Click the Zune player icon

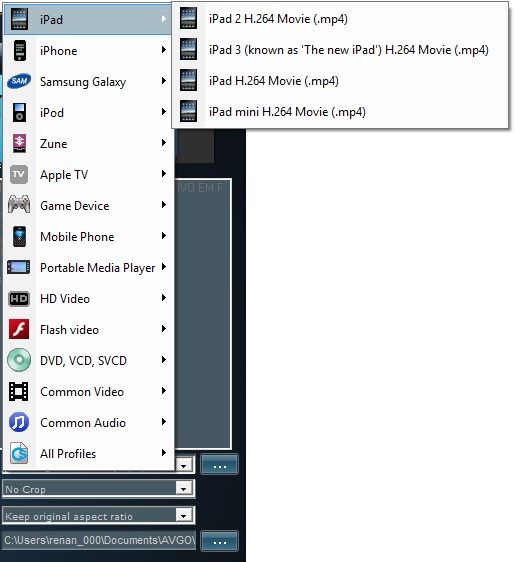[x=19, y=143]
